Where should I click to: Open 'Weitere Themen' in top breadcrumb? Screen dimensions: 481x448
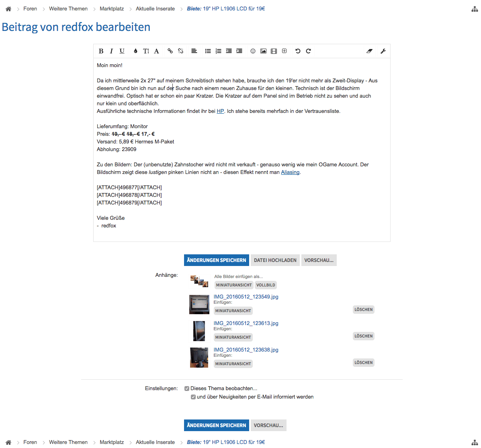point(68,9)
